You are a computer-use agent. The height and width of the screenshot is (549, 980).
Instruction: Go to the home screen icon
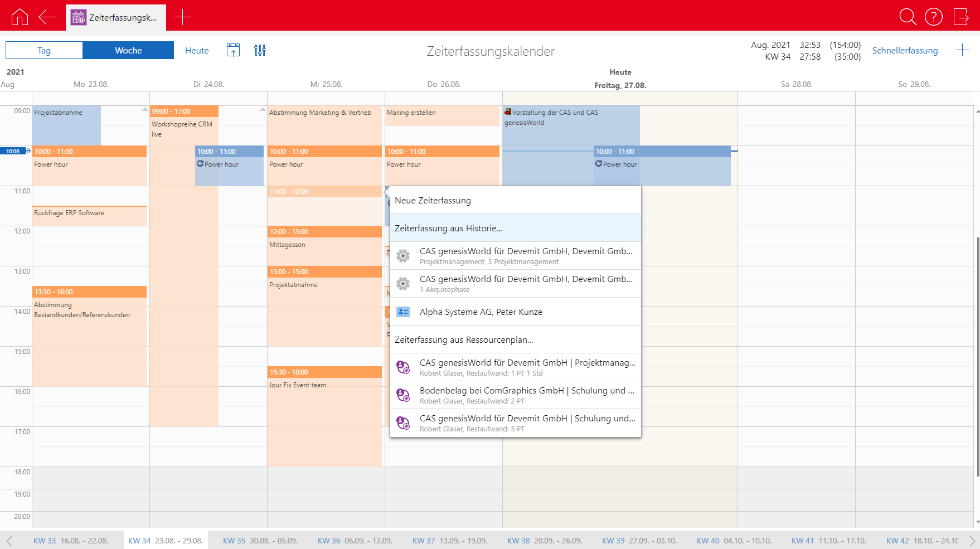[20, 17]
